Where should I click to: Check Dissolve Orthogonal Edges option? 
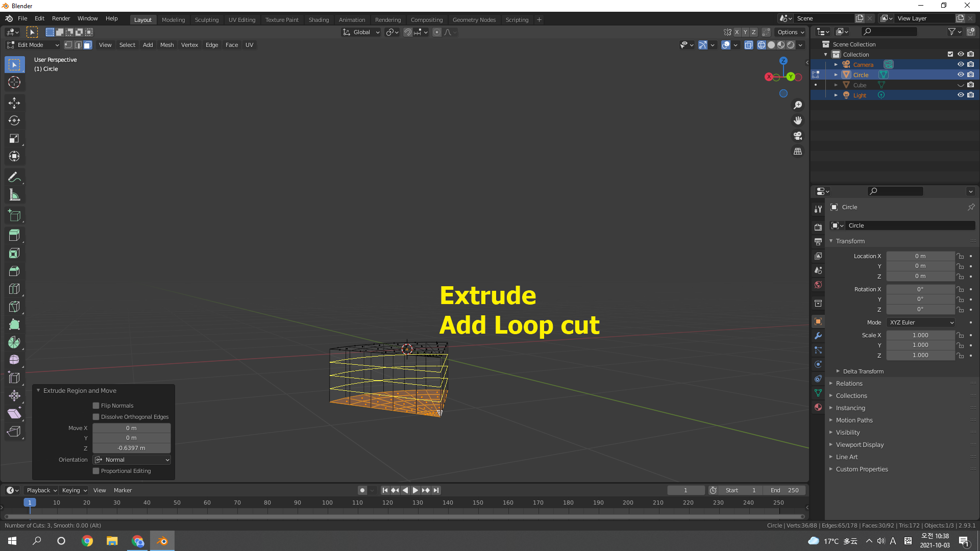point(96,417)
